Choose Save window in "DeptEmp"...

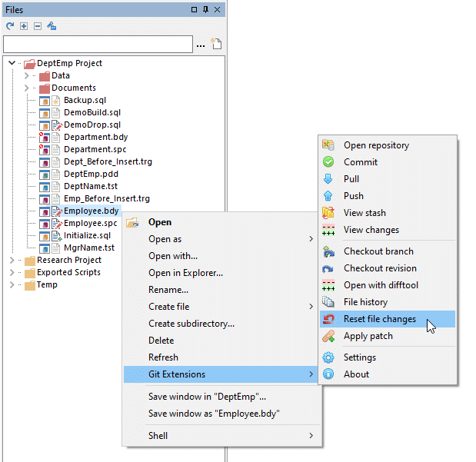(222, 397)
